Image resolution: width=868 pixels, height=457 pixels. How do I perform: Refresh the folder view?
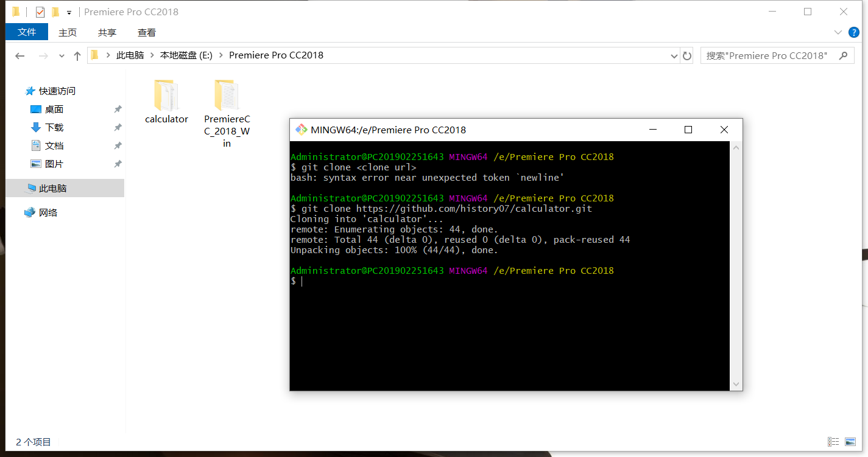pyautogui.click(x=687, y=55)
